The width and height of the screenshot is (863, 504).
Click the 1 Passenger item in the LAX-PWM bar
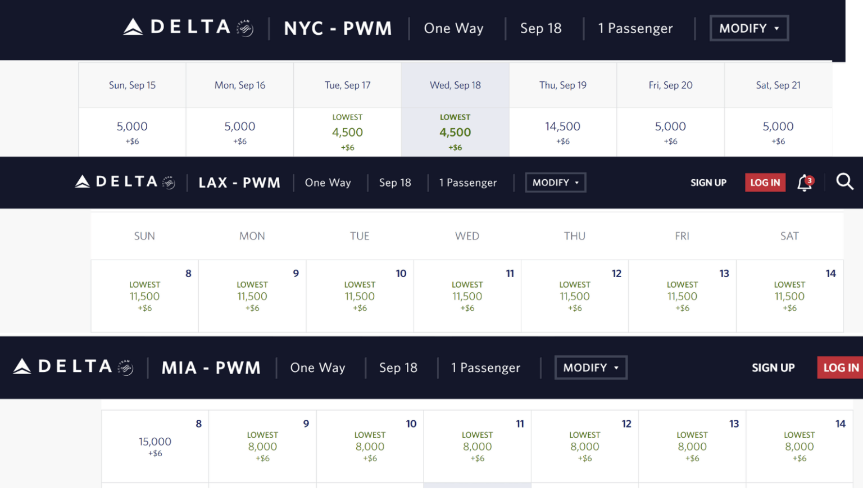point(468,182)
